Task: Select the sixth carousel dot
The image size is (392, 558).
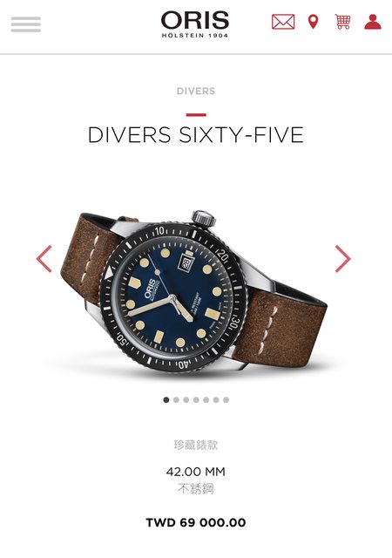Action: click(216, 400)
